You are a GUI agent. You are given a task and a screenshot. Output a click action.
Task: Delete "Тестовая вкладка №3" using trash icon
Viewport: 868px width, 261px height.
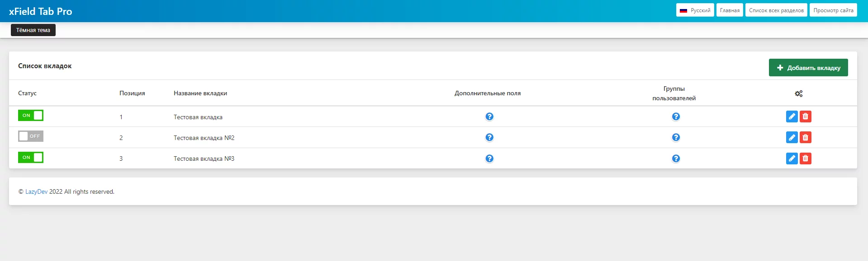(x=805, y=158)
